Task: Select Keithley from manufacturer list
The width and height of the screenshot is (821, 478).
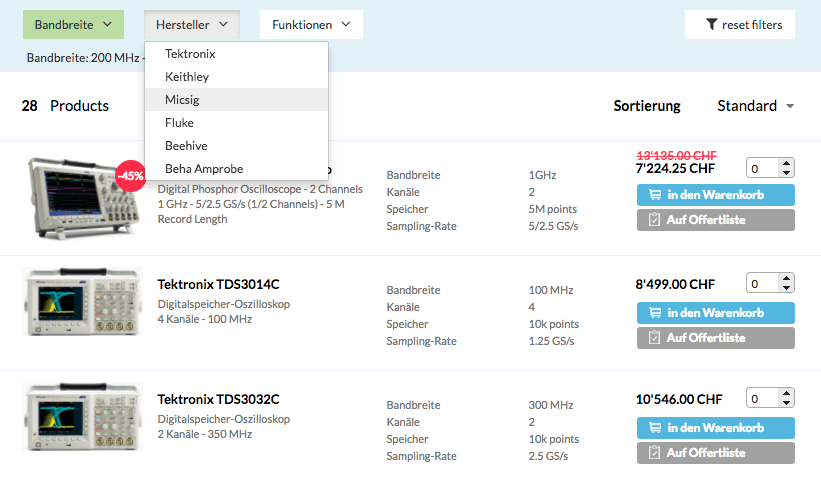Action: coord(237,77)
